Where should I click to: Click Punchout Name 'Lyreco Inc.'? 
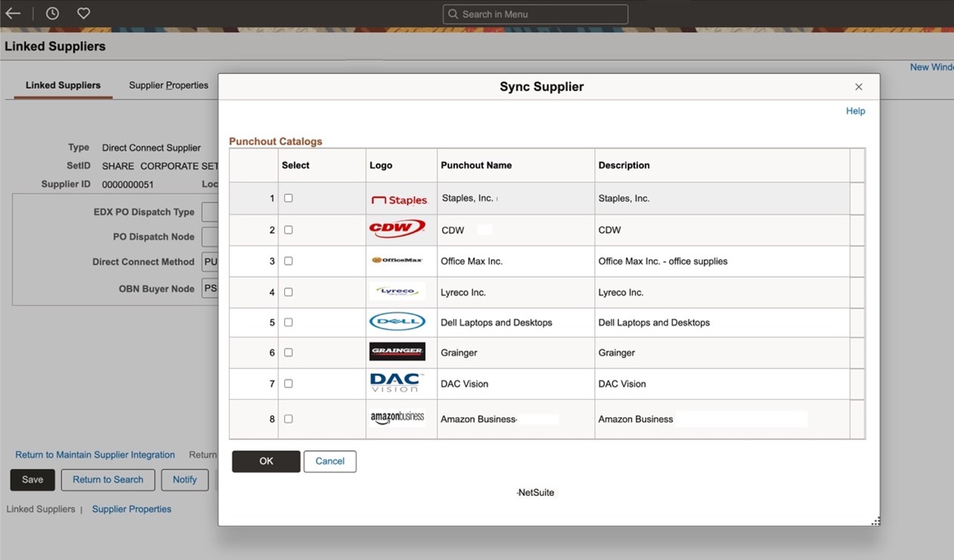[463, 292]
